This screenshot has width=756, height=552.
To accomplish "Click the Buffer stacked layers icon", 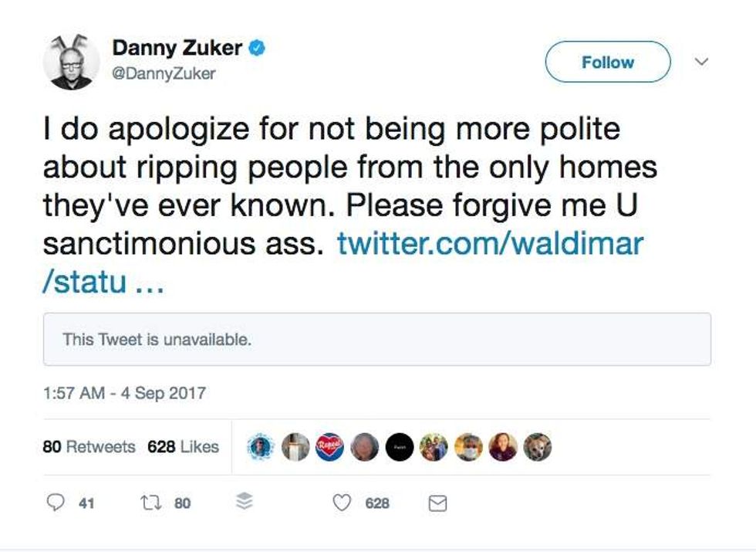I will pos(244,503).
